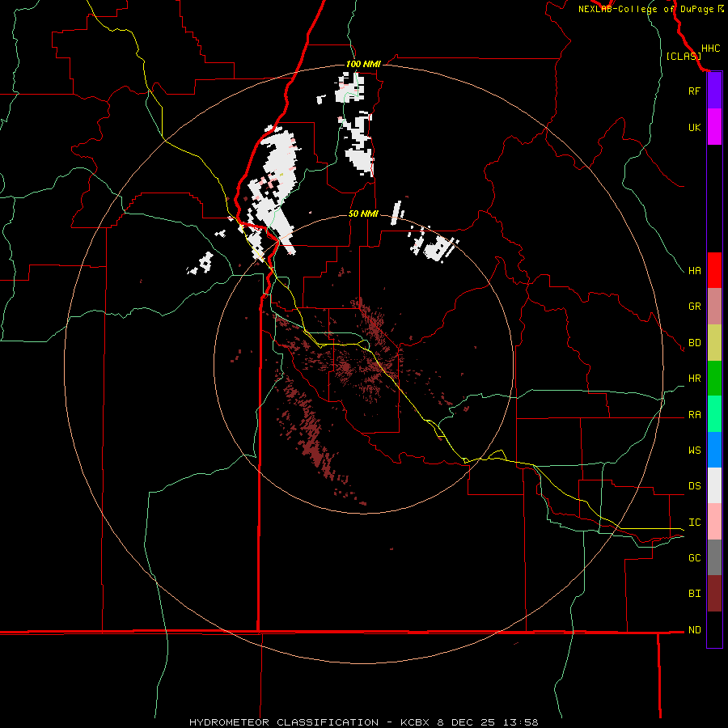The height and width of the screenshot is (728, 728).
Task: Click the HYDROMETEOR CLASSIFICATION title text
Action: point(284,722)
